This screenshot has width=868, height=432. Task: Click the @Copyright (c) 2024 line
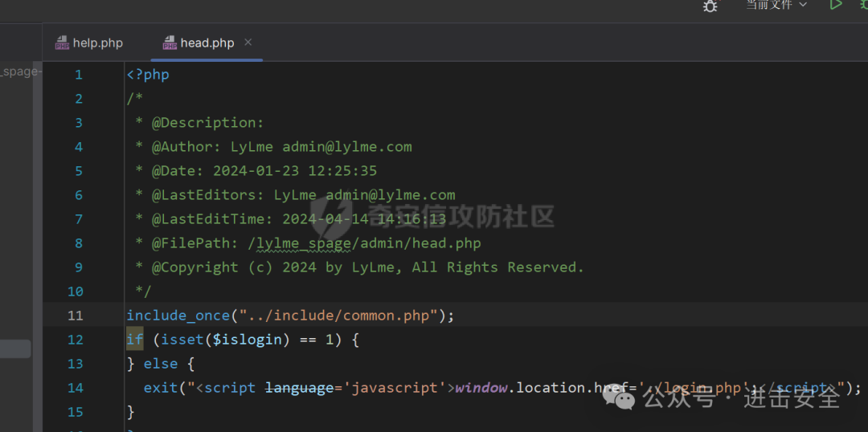tap(360, 267)
